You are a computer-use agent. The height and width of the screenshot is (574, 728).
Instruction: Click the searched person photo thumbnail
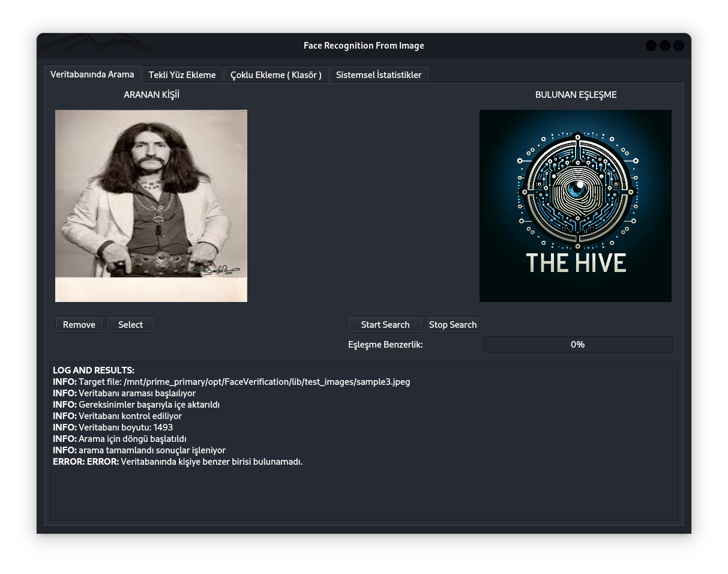pyautogui.click(x=151, y=206)
